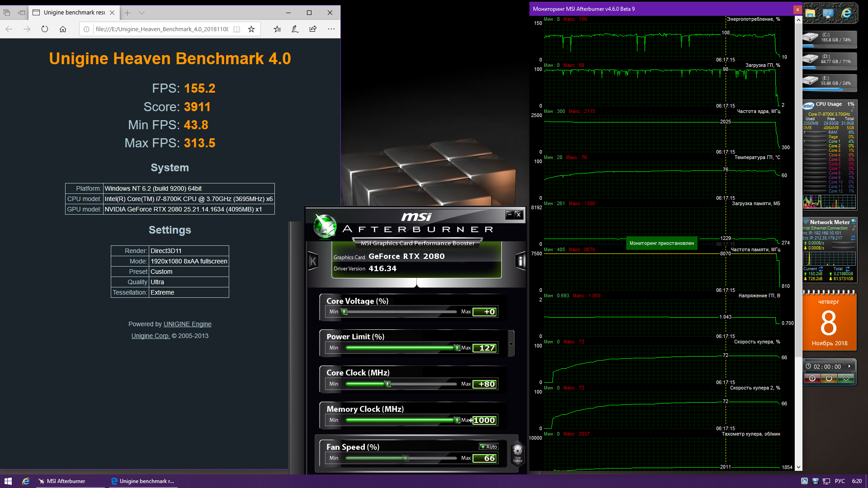This screenshot has width=868, height=488.
Task: Click the Afterburner Kombustor K button
Action: coord(313,261)
